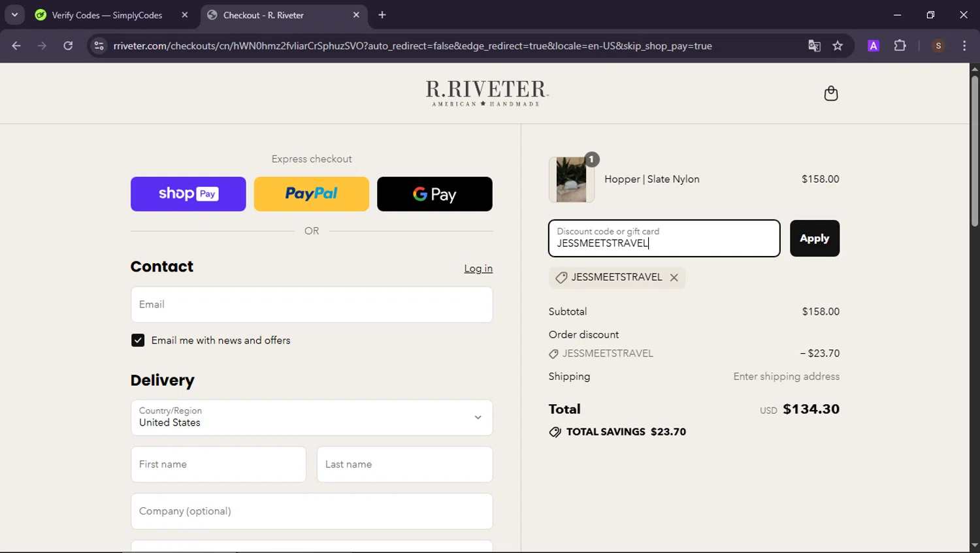Pay with PayPal button

(x=311, y=194)
